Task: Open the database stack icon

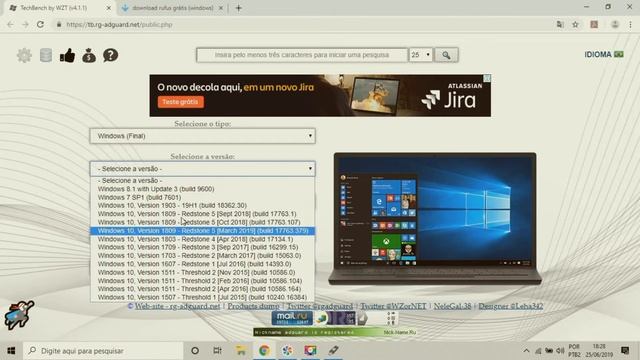Action: [46, 55]
